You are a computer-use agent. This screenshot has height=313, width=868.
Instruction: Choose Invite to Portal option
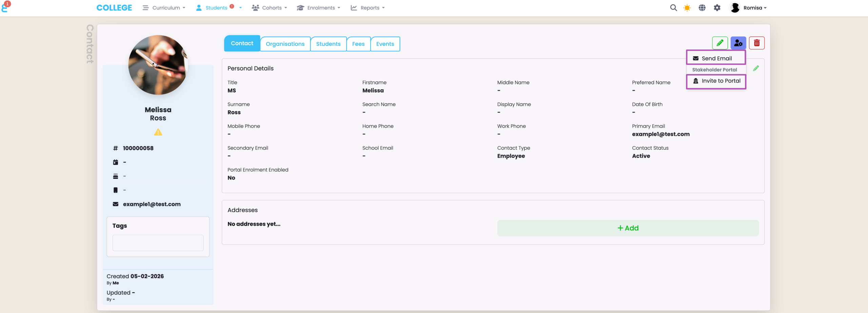click(716, 81)
